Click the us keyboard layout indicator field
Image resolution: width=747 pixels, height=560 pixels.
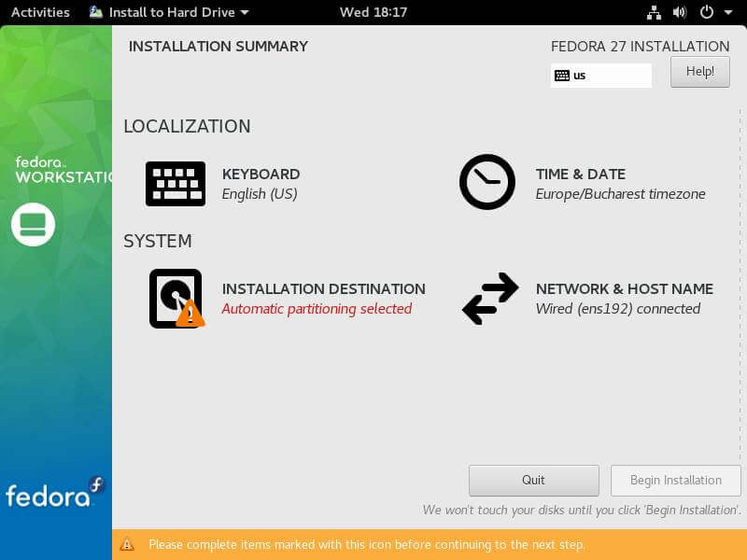point(600,76)
